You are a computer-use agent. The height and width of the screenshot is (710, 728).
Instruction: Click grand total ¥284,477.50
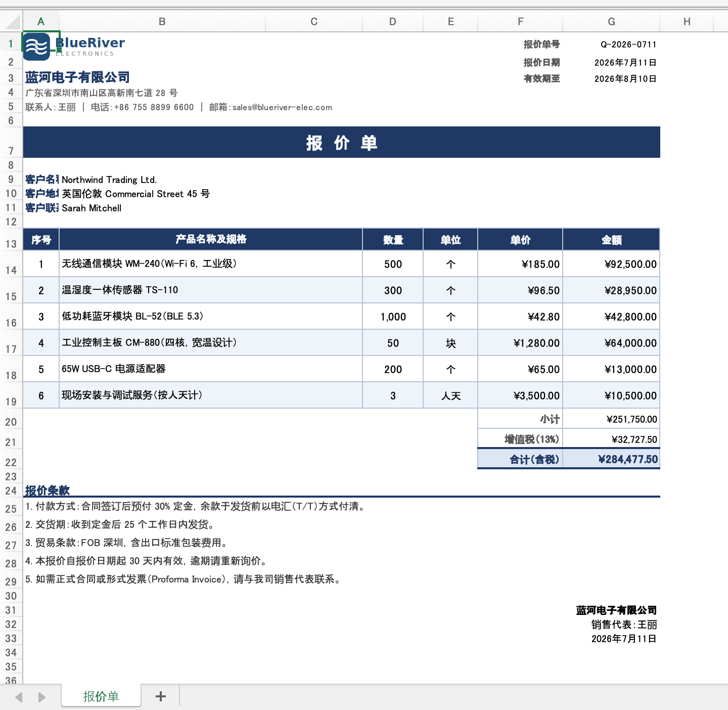click(611, 459)
